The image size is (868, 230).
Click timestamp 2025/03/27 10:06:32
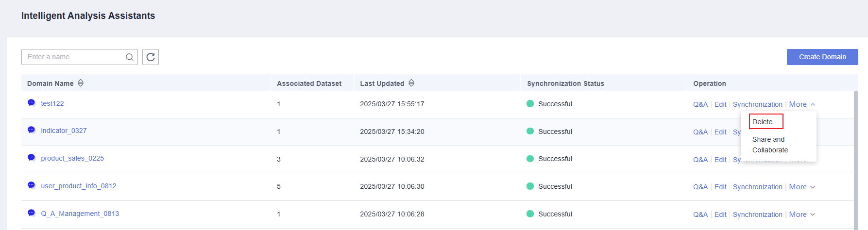coord(392,159)
